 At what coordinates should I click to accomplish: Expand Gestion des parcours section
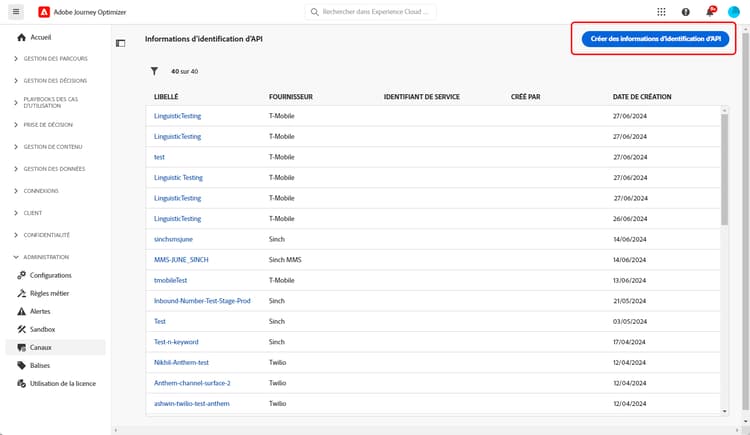(55, 59)
